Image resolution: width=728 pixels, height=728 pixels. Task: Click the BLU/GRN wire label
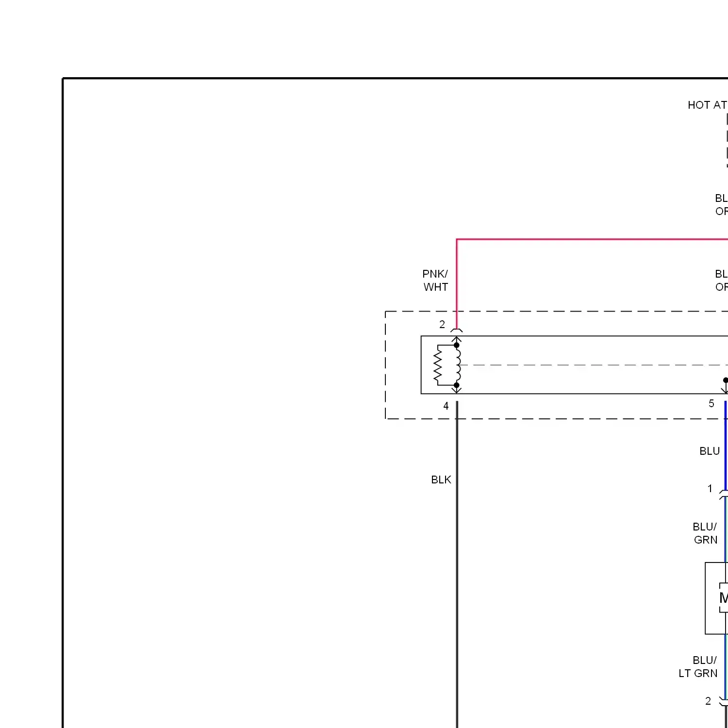[x=705, y=533]
